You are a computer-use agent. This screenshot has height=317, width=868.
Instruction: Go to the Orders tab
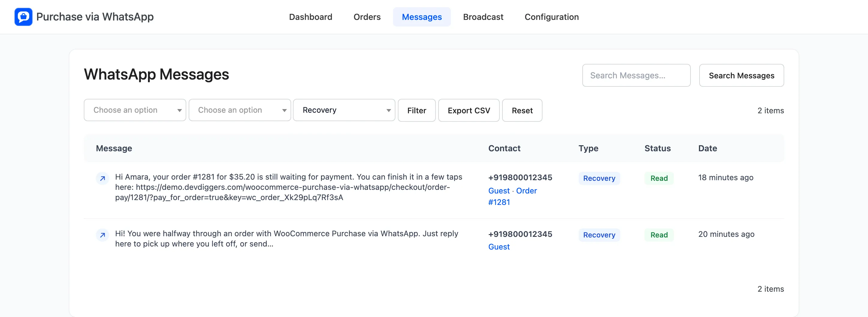pyautogui.click(x=367, y=17)
